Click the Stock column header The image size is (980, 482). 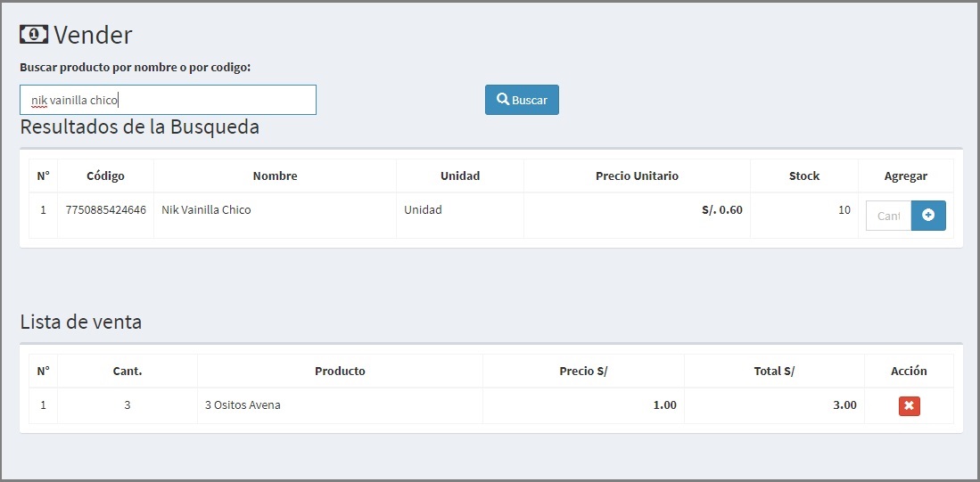[x=803, y=176]
